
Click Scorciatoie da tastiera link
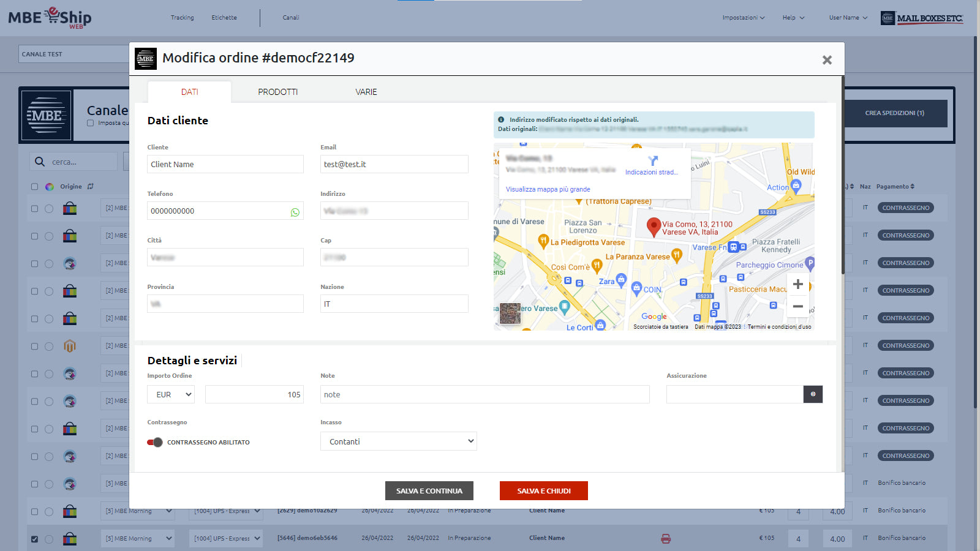(661, 327)
